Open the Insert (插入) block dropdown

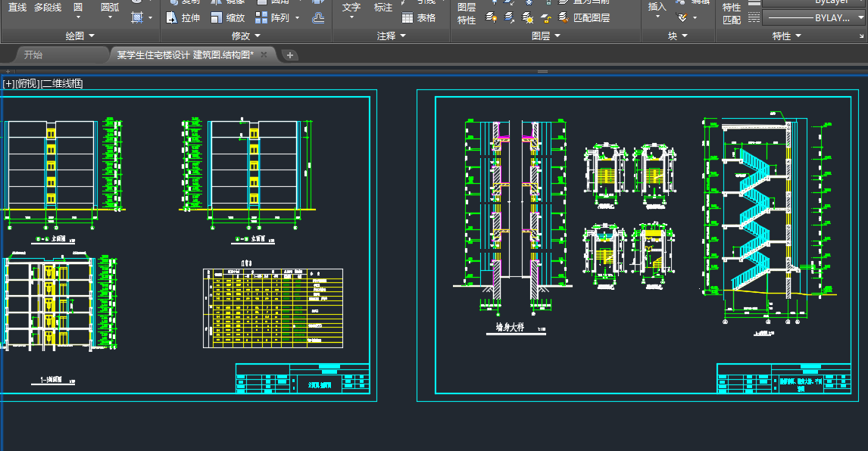point(657,17)
